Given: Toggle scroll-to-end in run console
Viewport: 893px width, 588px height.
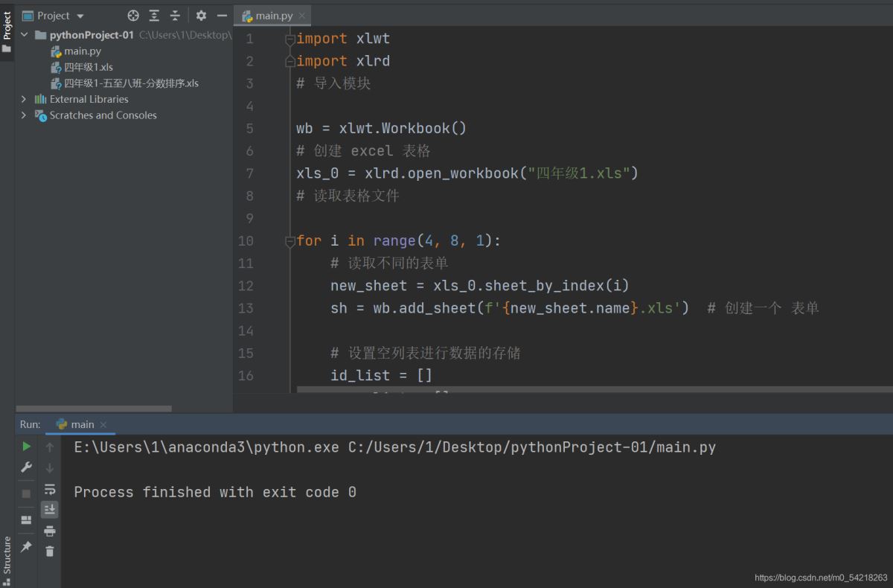Looking at the screenshot, I should coord(50,509).
